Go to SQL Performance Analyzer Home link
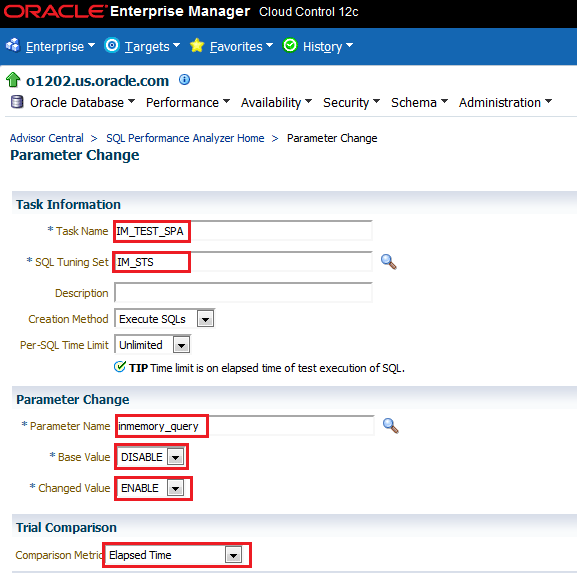The image size is (577, 573). point(185,138)
